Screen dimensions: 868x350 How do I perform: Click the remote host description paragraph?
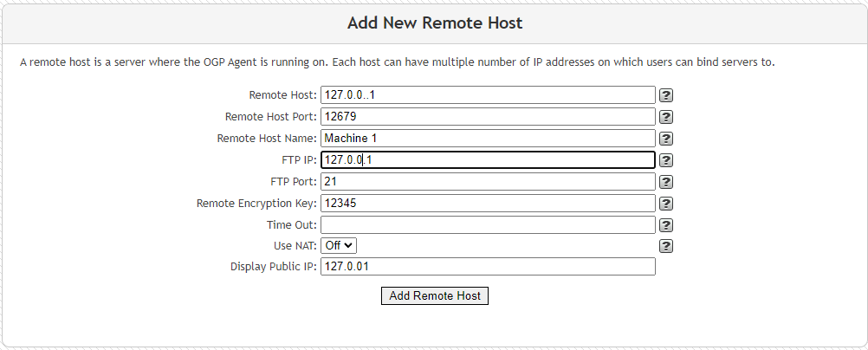click(x=398, y=62)
